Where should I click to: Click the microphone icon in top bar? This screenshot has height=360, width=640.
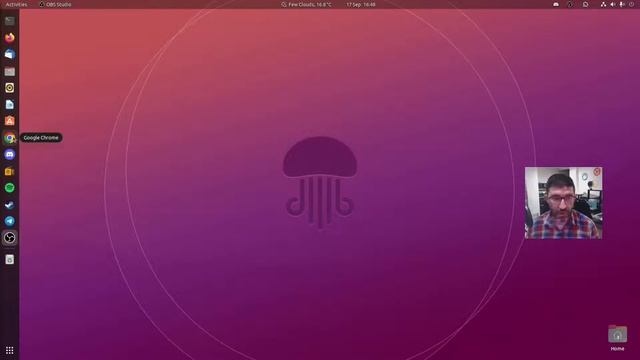(622, 4)
